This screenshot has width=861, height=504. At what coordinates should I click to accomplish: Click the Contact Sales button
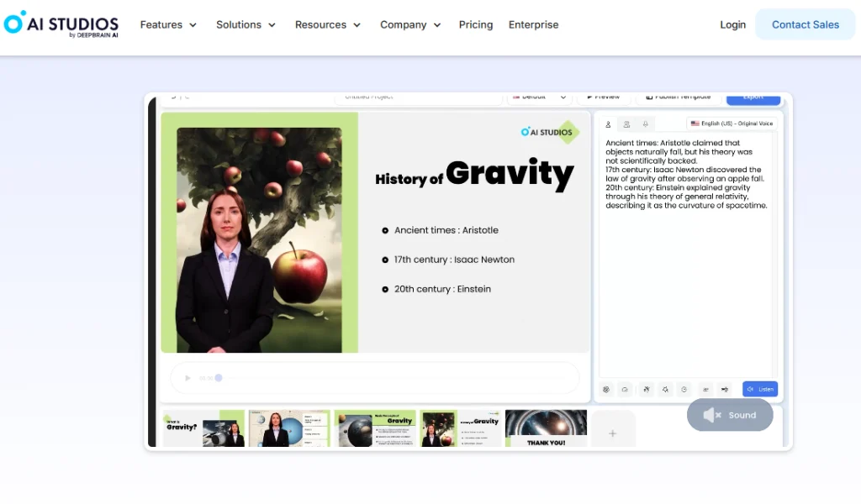[x=805, y=24]
